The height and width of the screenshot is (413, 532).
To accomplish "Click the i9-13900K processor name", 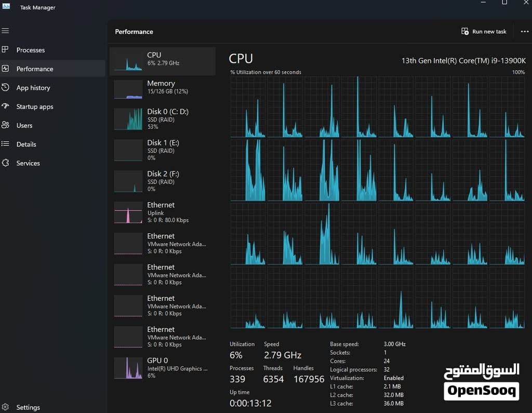I will coord(463,61).
